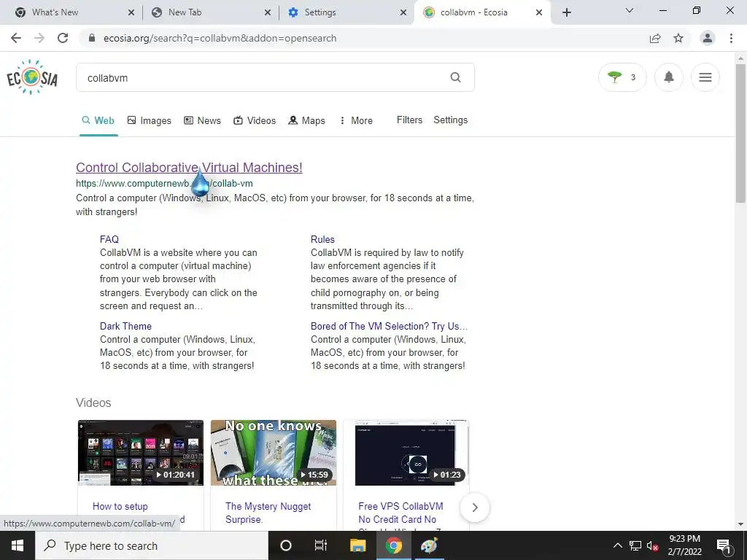Stay on the Web results tab
The width and height of the screenshot is (747, 560).
pos(98,120)
